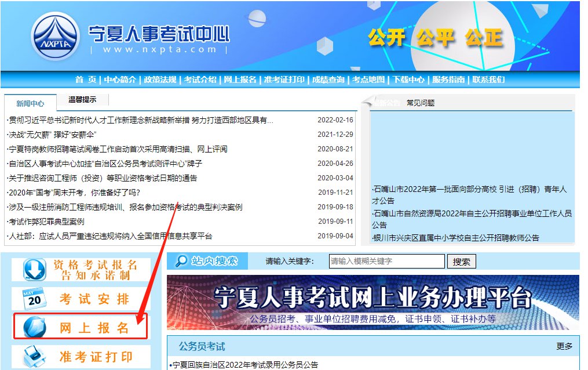Open 网上报名 in the top navigation bar
Screen dimensions: 588x370
(240, 79)
